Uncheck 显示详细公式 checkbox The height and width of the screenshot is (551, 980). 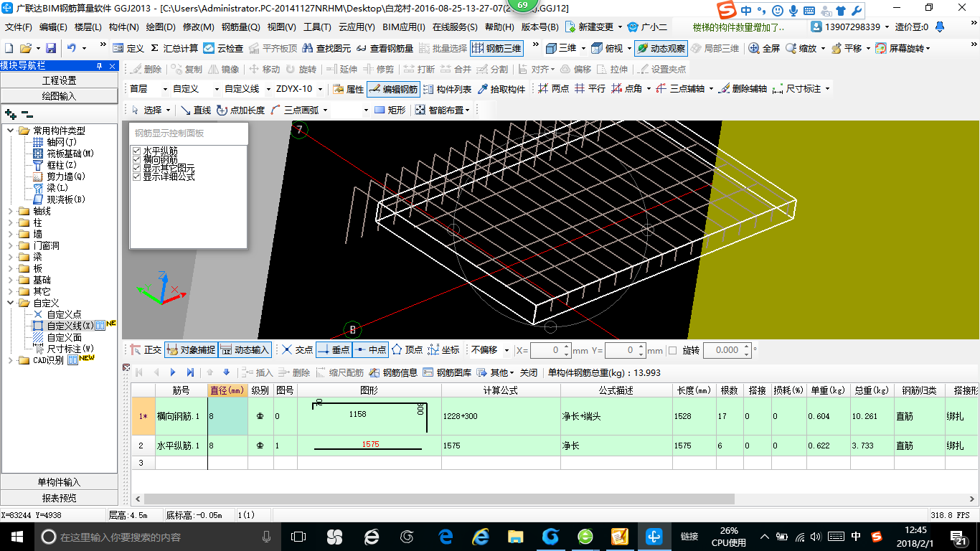pos(137,176)
